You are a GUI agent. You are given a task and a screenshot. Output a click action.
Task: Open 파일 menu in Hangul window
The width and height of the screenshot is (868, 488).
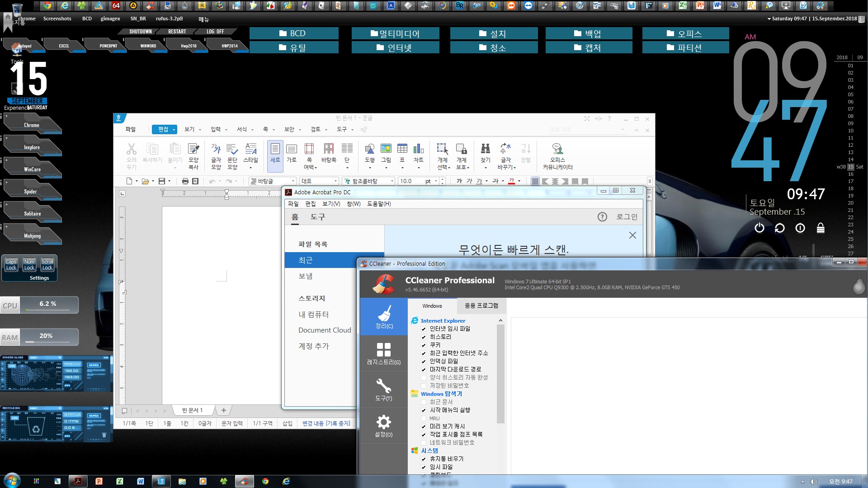point(131,129)
